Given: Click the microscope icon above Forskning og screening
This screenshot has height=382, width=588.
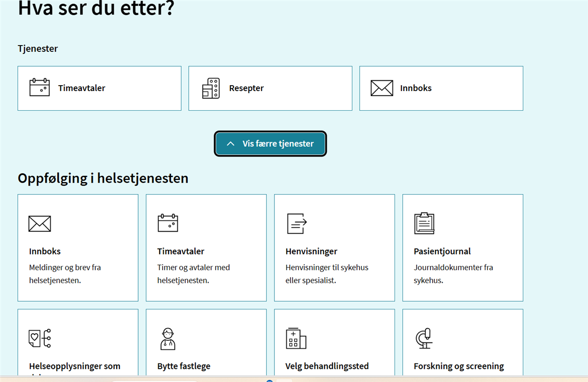Looking at the screenshot, I should point(423,338).
